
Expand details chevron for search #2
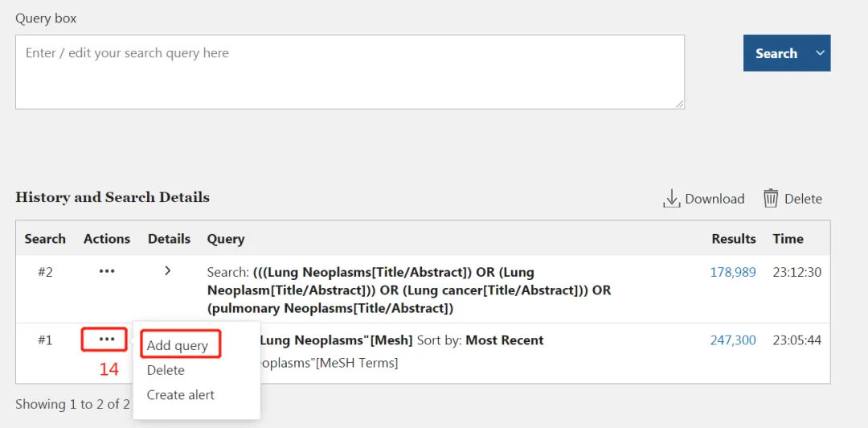click(x=168, y=271)
